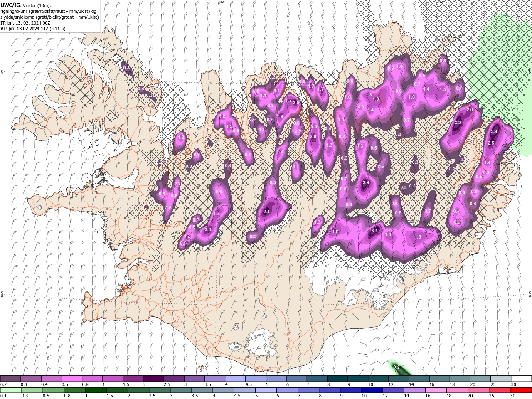Click the upper legend swatch between 1.5 and 2

(x=133, y=379)
